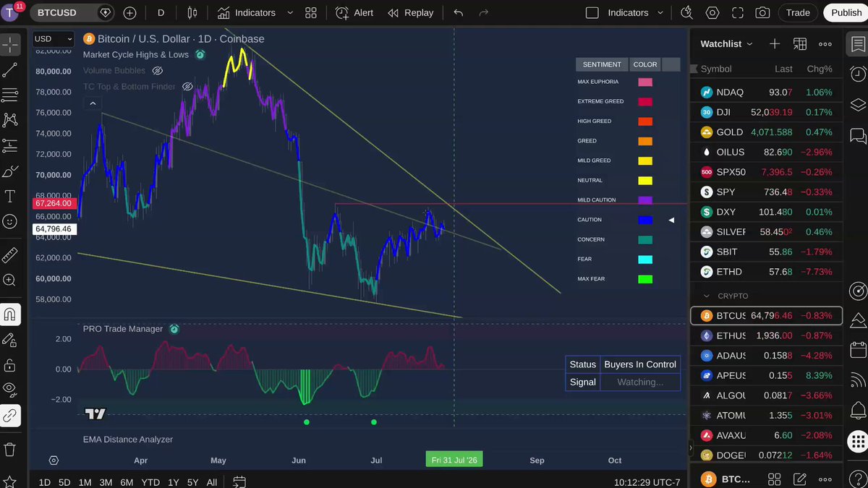Open chart settings hexagon icon
This screenshot has width=868, height=488.
(712, 13)
